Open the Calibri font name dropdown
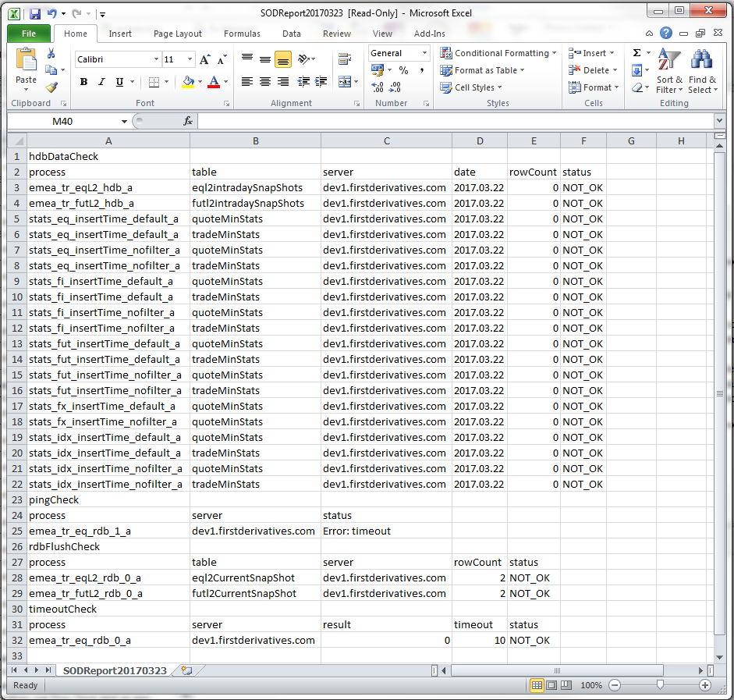Screen dimensions: 734x700 click(x=156, y=59)
